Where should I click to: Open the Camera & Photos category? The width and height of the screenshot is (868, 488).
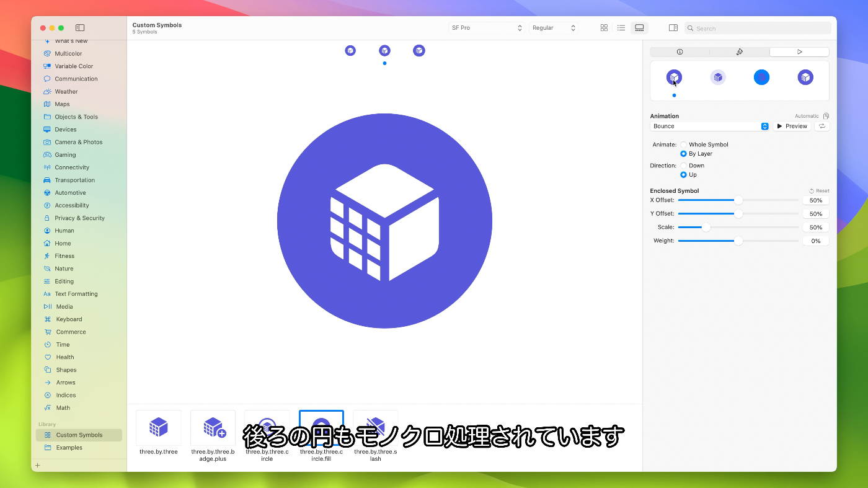point(79,142)
